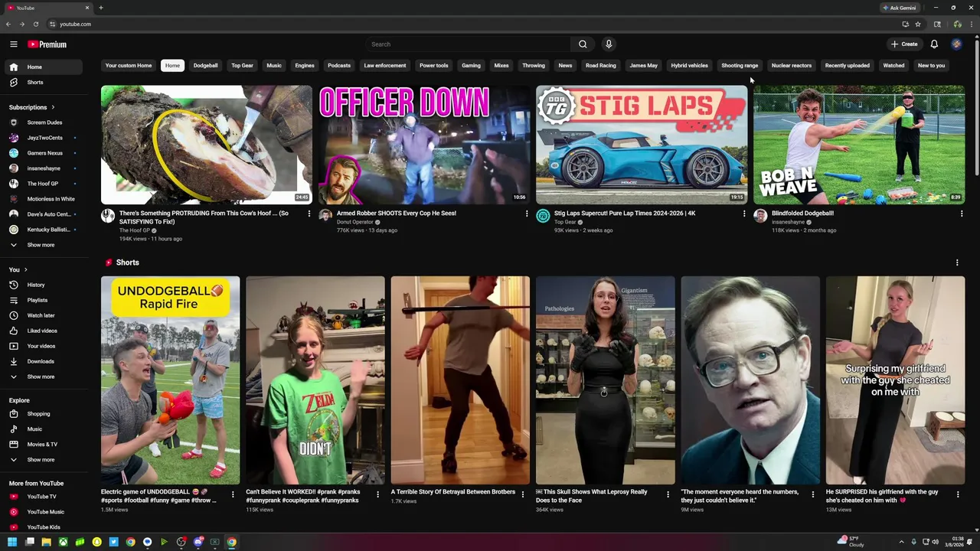Screen dimensions: 980x551
Task: Open options for Blindfolded Dodgeball video
Action: coord(962,214)
